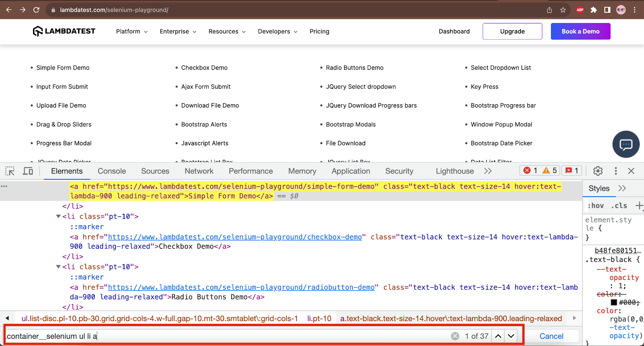Expand the Resources menu
Image resolution: width=644 pixels, height=346 pixels.
click(227, 31)
